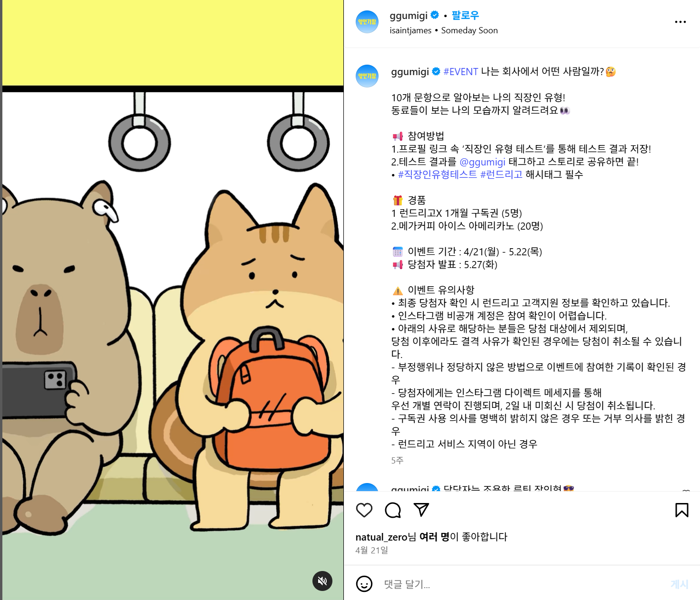Open the emoji picker in comment box
Viewport: 700px width, 600px height.
[364, 584]
